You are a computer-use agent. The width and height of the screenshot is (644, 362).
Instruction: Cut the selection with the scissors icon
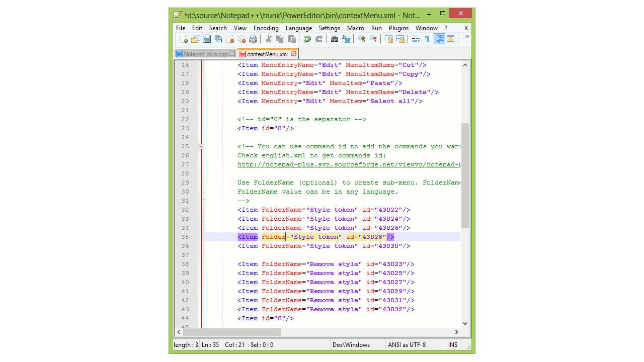coord(269,39)
